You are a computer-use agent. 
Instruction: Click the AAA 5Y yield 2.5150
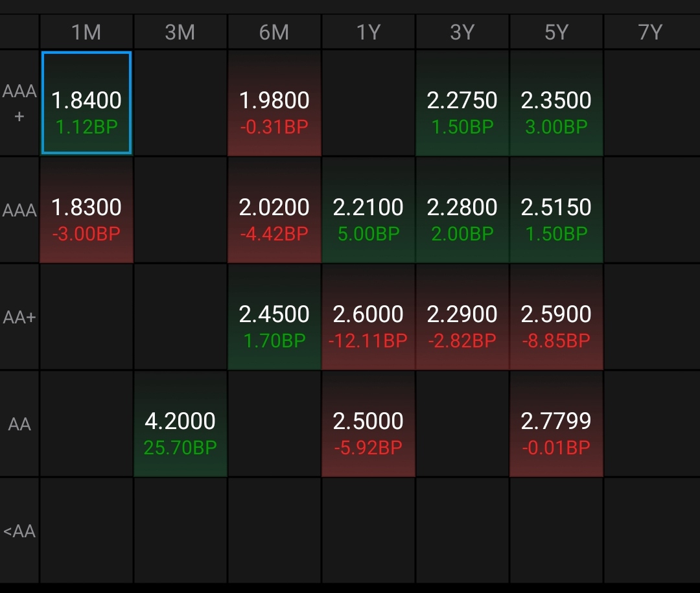556,211
